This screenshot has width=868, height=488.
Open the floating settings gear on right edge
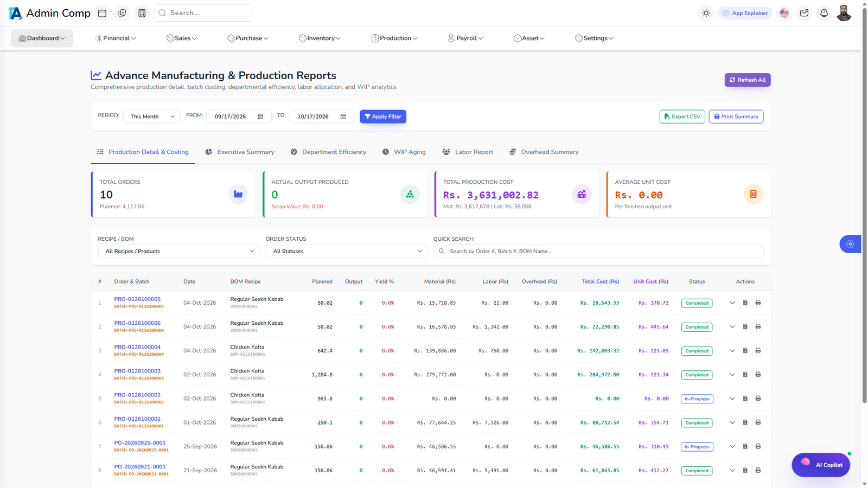(x=850, y=244)
